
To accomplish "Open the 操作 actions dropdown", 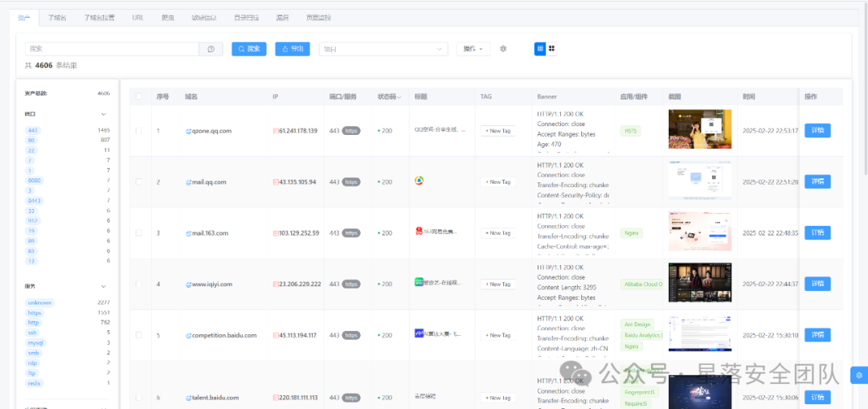I will click(473, 49).
